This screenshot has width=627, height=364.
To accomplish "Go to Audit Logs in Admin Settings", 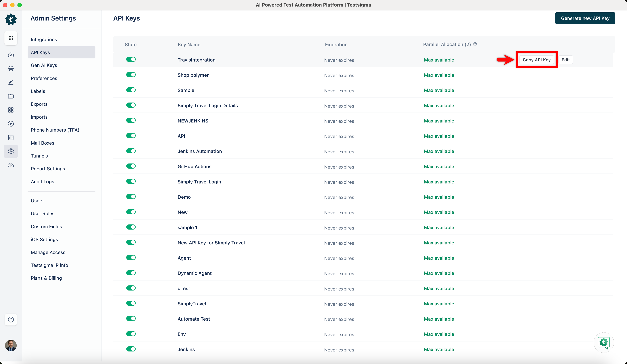I will pos(42,182).
